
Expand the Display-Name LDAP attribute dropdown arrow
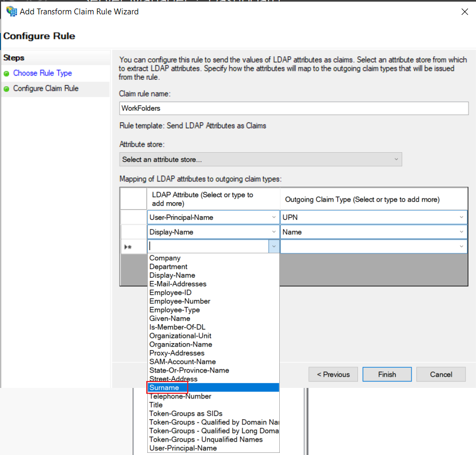click(273, 231)
